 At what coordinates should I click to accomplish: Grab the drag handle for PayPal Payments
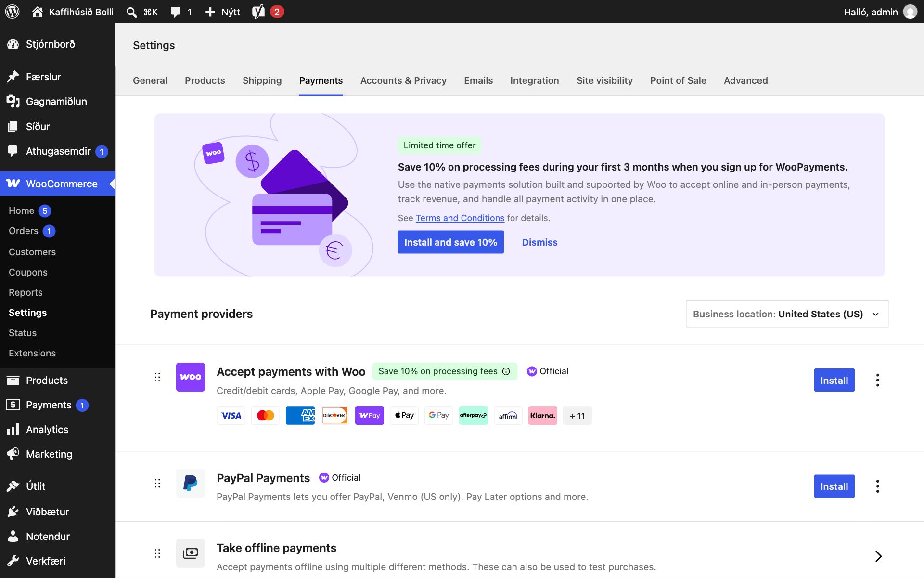point(157,483)
